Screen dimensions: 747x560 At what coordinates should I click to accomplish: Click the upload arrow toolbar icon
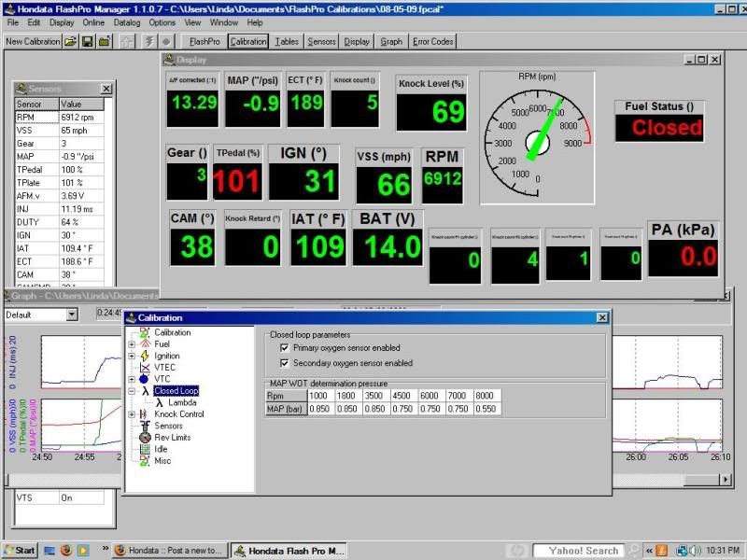point(126,41)
